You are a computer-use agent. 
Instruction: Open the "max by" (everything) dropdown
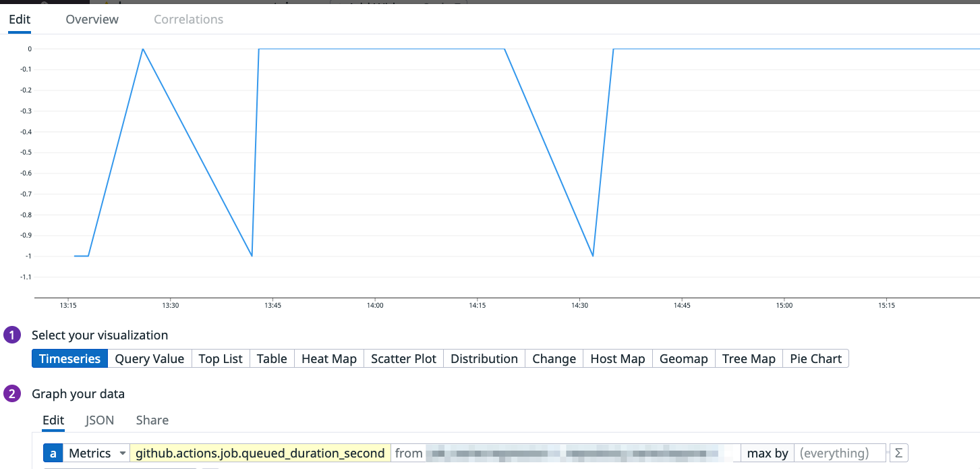(x=840, y=453)
